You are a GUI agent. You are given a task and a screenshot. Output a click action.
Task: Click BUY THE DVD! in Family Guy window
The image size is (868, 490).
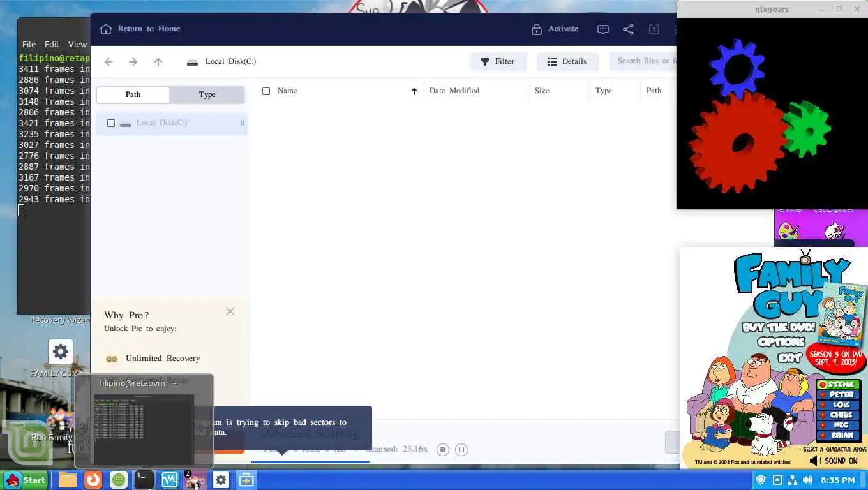(779, 327)
